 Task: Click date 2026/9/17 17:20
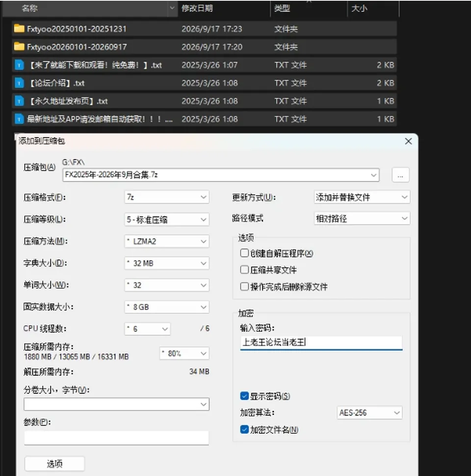click(x=212, y=47)
